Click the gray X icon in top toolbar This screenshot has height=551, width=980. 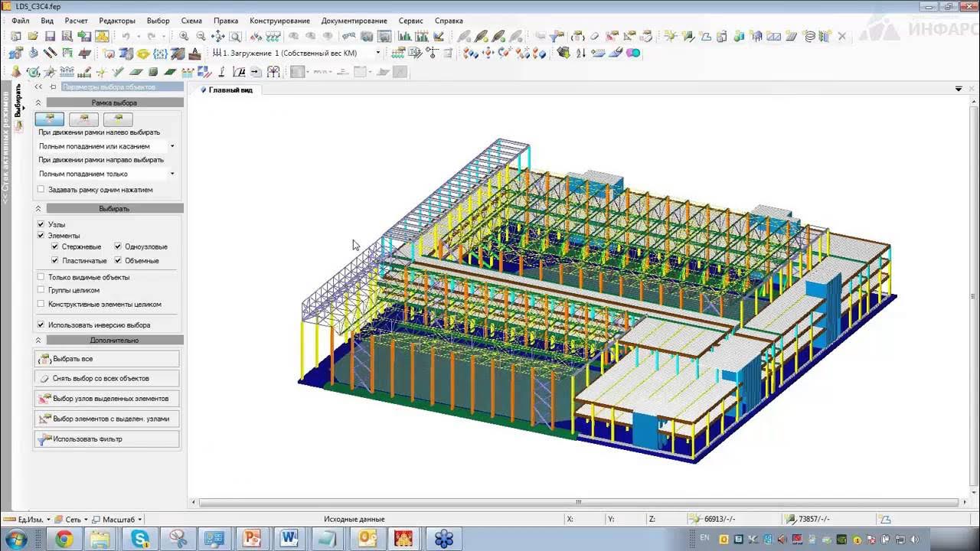click(x=842, y=36)
